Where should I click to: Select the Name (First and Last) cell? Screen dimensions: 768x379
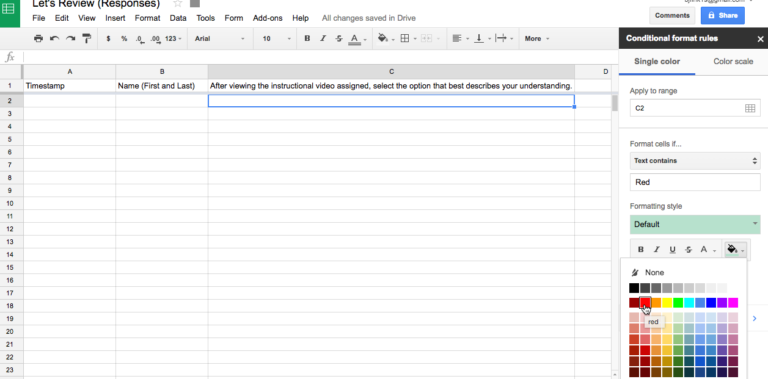click(162, 86)
